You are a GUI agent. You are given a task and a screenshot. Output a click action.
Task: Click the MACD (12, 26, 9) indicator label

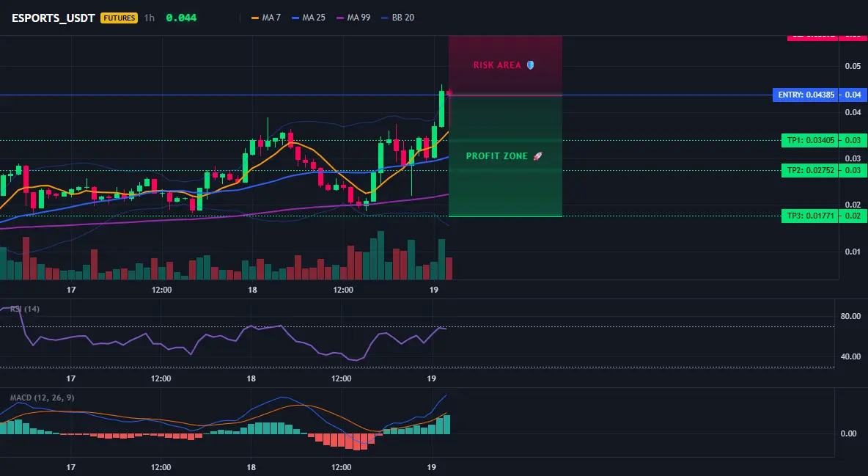click(42, 398)
